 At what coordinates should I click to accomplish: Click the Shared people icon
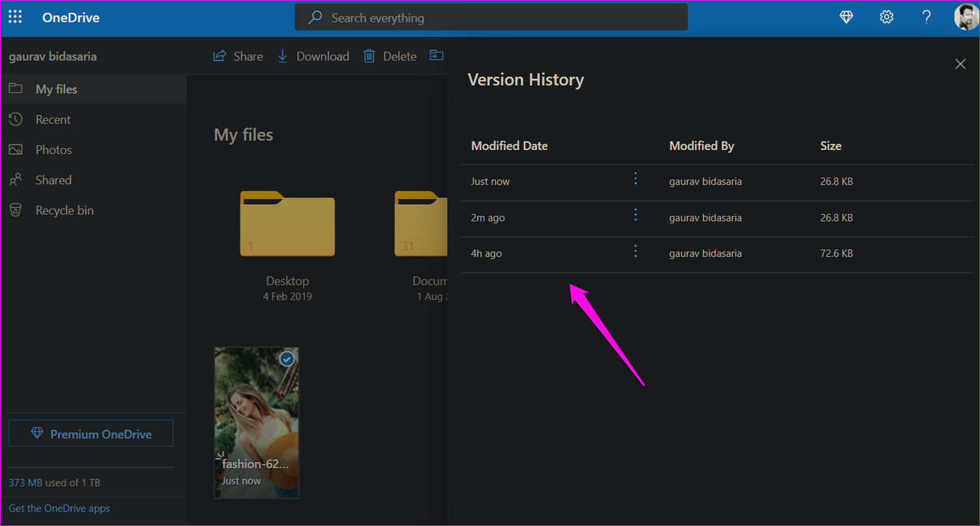pos(15,180)
